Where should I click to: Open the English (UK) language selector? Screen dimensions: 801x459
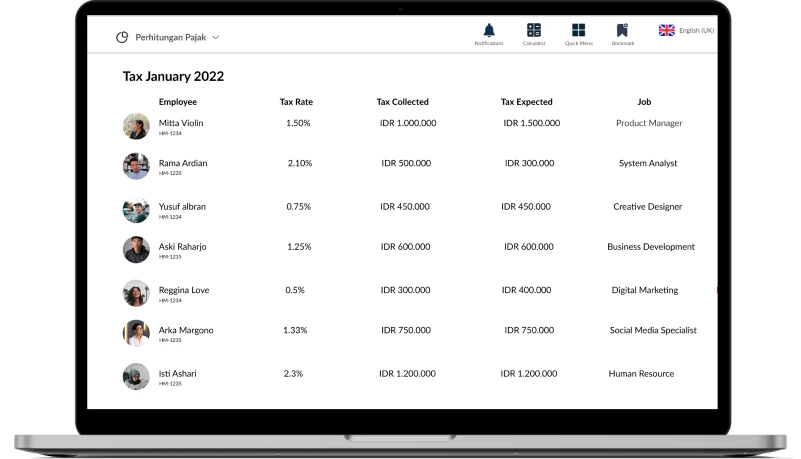point(686,30)
